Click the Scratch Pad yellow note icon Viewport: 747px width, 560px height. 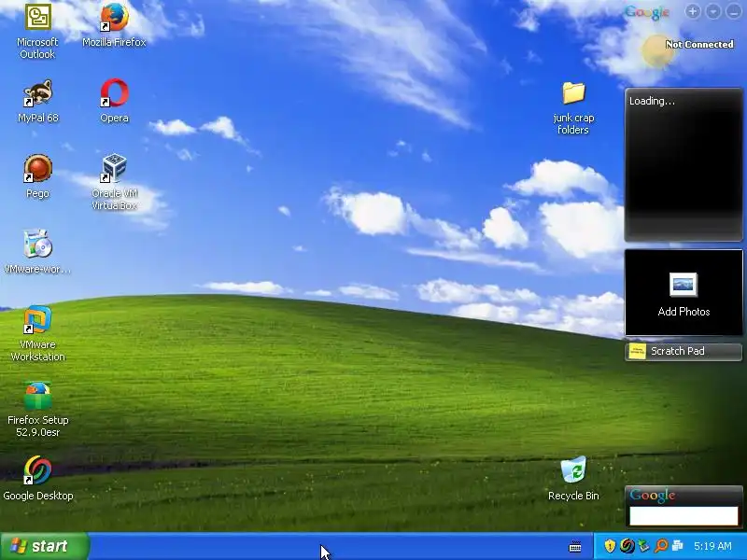pyautogui.click(x=637, y=352)
